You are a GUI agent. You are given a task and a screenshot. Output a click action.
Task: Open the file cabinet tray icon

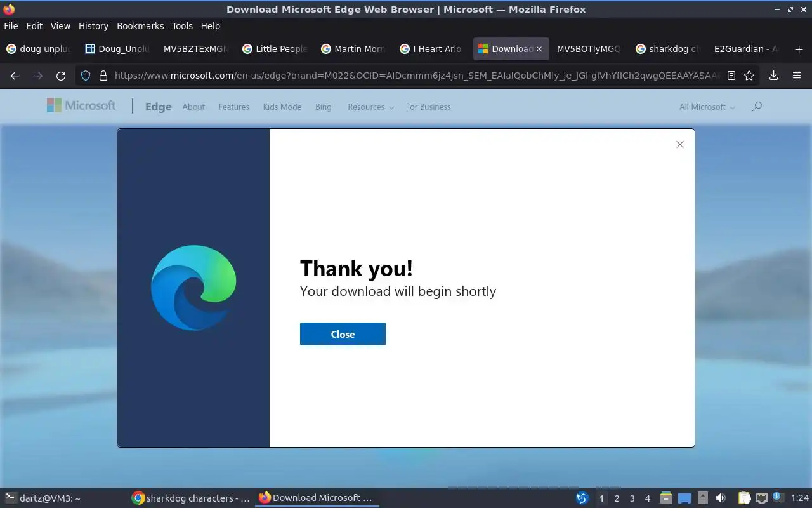665,498
